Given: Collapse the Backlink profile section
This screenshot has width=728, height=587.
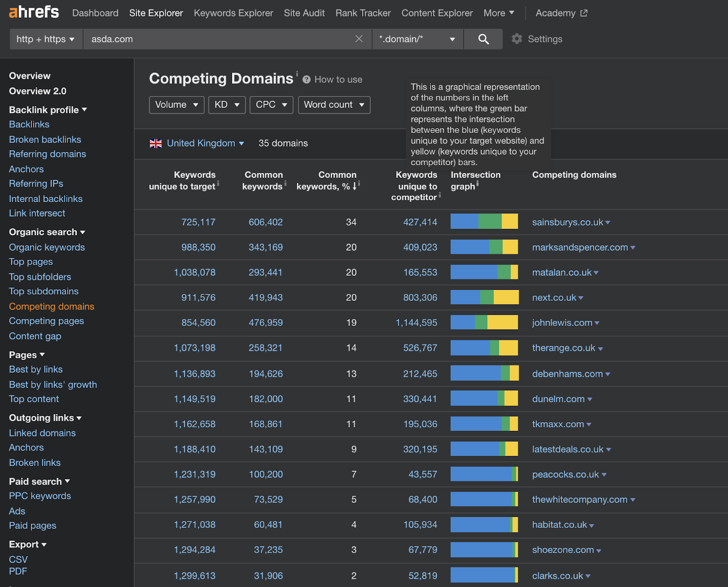Looking at the screenshot, I should pyautogui.click(x=48, y=110).
